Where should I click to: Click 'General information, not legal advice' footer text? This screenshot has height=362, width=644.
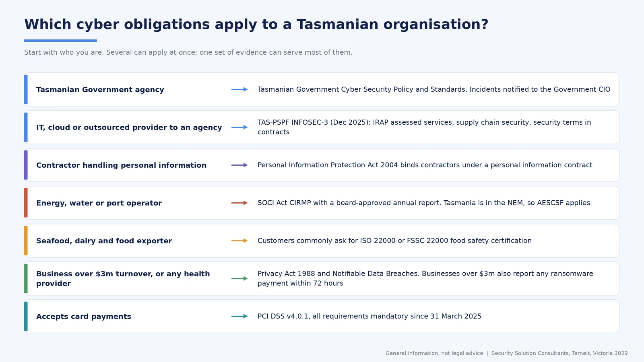coord(434,353)
